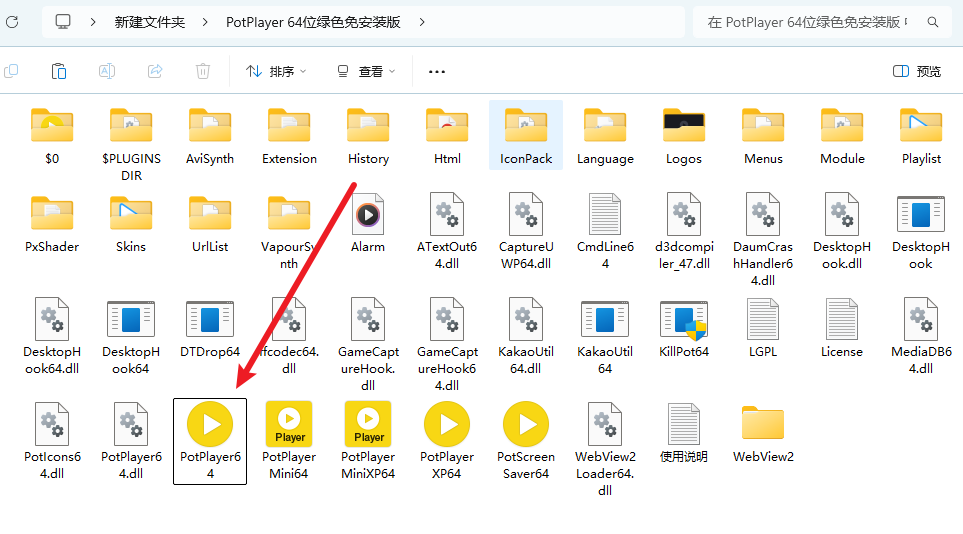Select the DesktopHook.dll file
The height and width of the screenshot is (534, 963).
842,233
